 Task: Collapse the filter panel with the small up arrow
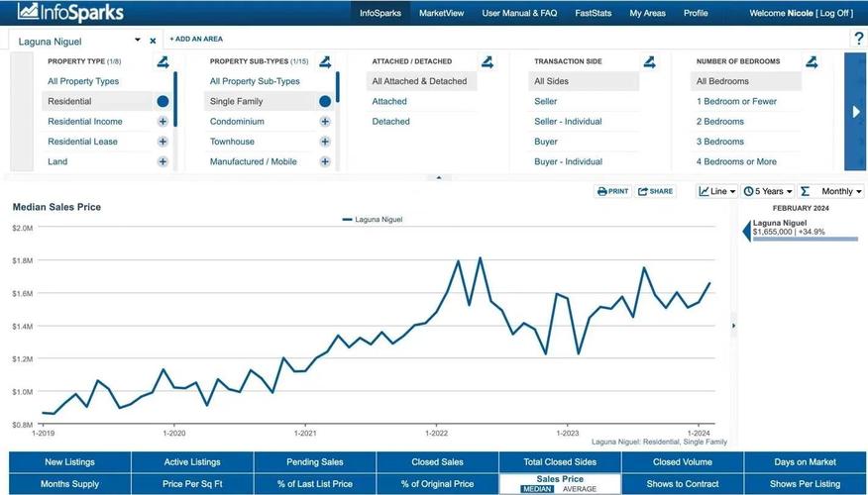coord(439,177)
